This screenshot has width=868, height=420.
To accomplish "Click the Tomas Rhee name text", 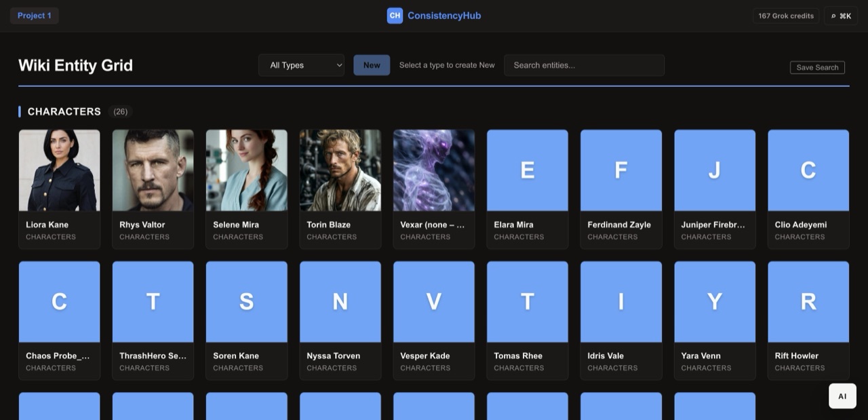I will coord(518,356).
